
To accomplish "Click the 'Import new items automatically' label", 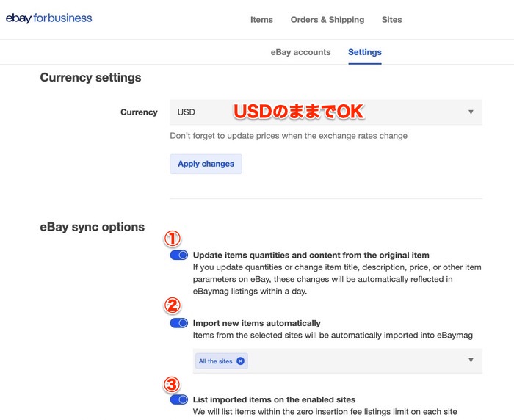I will tap(256, 323).
